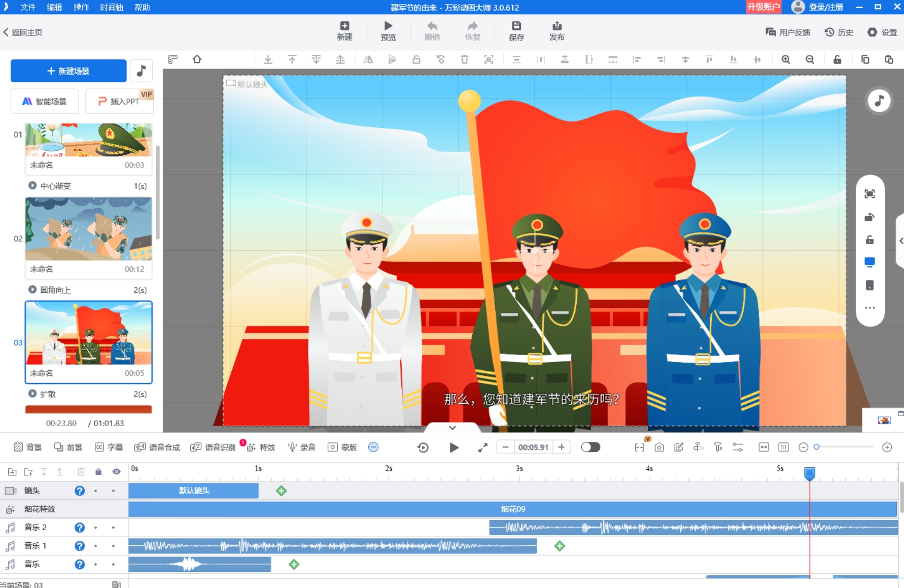Click the loop replay icon left of play
The width and height of the screenshot is (904, 588).
click(423, 447)
